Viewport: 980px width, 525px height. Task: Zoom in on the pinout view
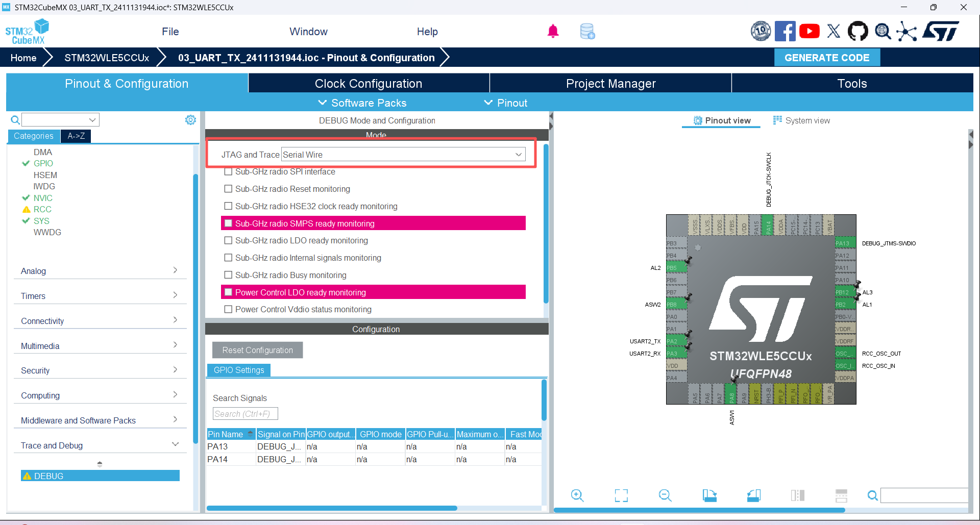click(x=577, y=495)
